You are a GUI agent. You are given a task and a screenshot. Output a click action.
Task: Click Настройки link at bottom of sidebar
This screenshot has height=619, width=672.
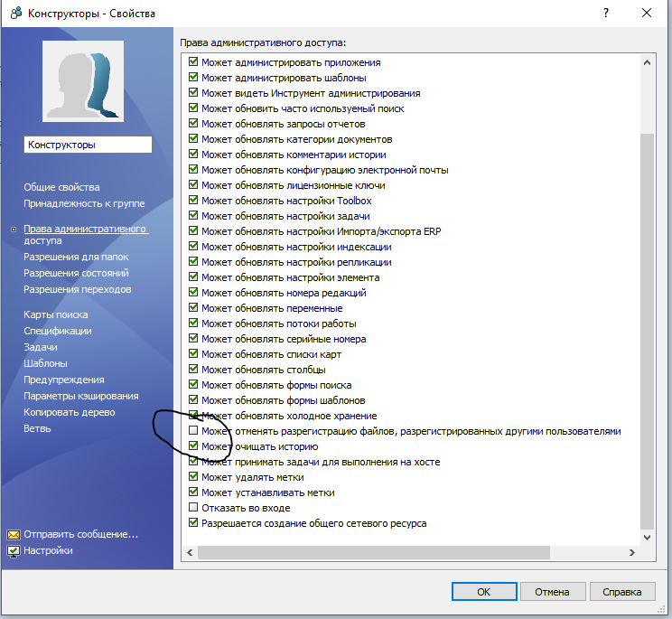click(48, 551)
